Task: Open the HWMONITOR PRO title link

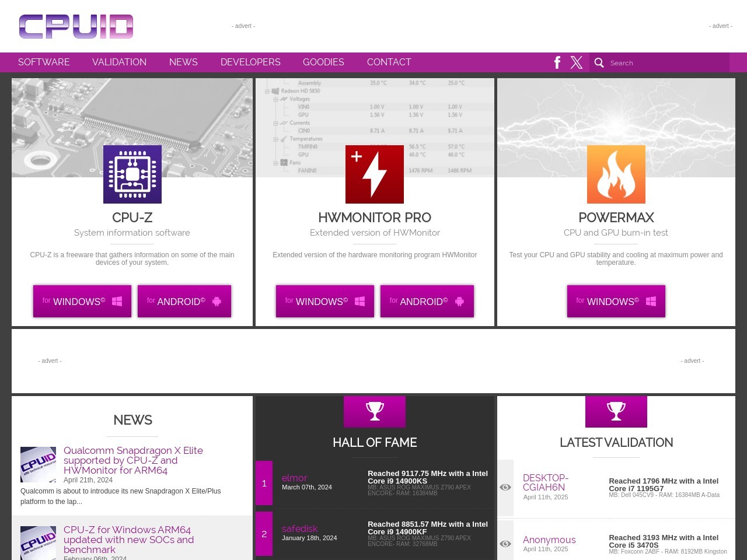Action: click(375, 218)
